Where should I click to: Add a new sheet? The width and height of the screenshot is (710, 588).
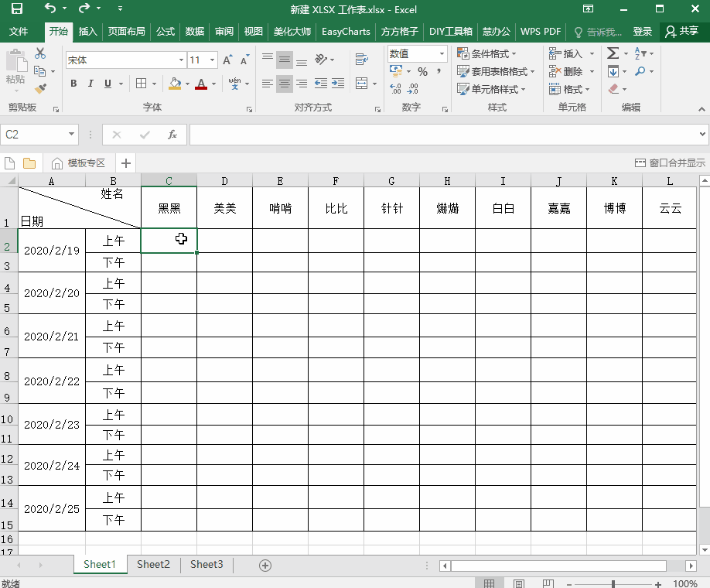pos(265,566)
